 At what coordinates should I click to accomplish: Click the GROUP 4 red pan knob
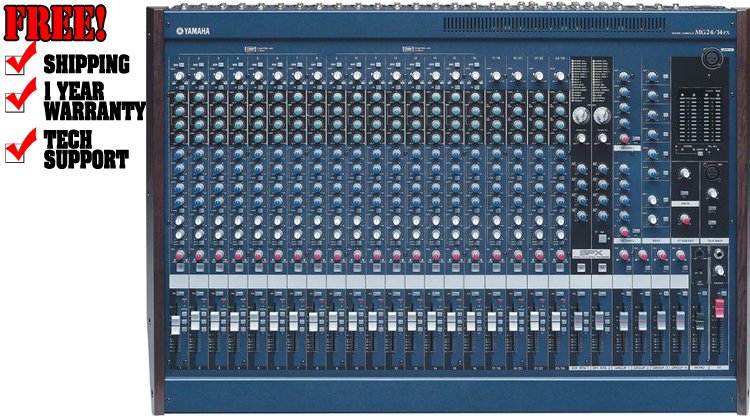click(x=681, y=256)
